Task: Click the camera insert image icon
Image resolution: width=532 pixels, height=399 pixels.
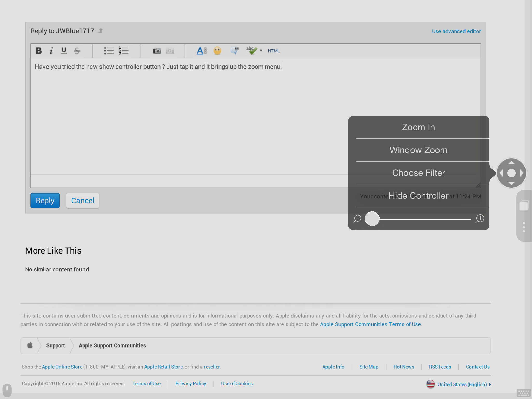Action: (157, 51)
